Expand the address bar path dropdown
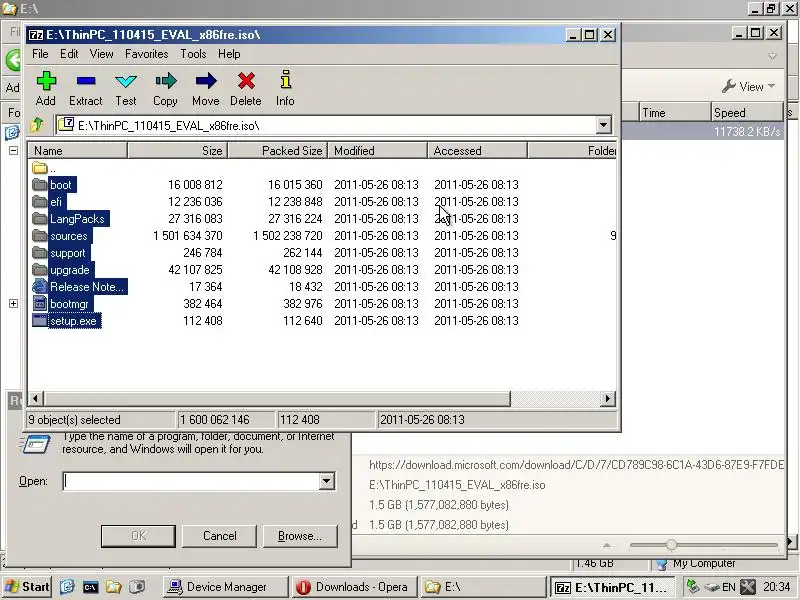This screenshot has width=800, height=600. pos(604,125)
